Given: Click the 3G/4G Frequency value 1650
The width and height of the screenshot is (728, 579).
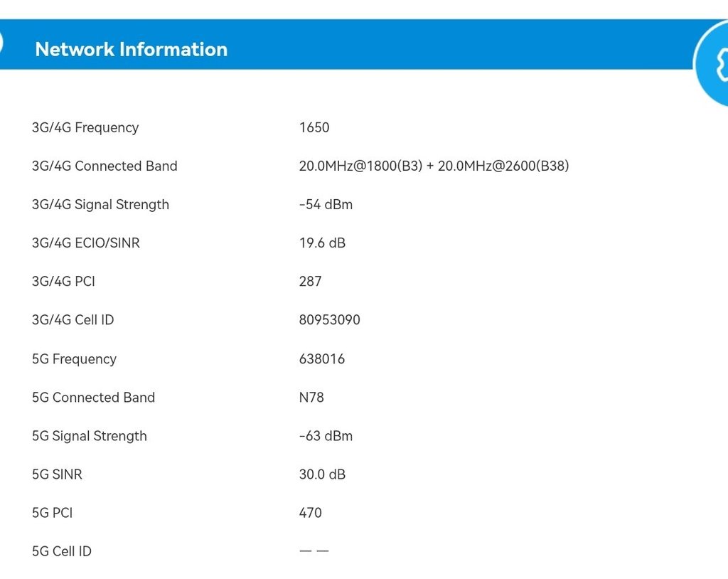Looking at the screenshot, I should pyautogui.click(x=314, y=128).
